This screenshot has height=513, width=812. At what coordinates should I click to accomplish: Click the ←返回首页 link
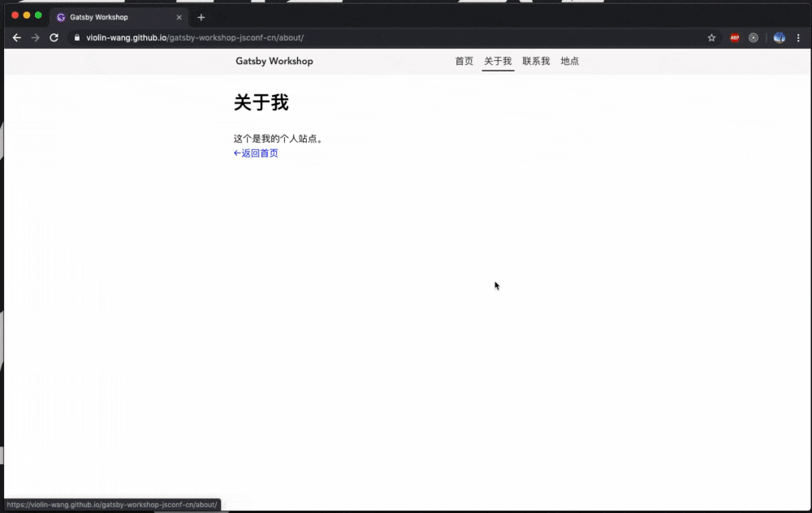pos(256,153)
